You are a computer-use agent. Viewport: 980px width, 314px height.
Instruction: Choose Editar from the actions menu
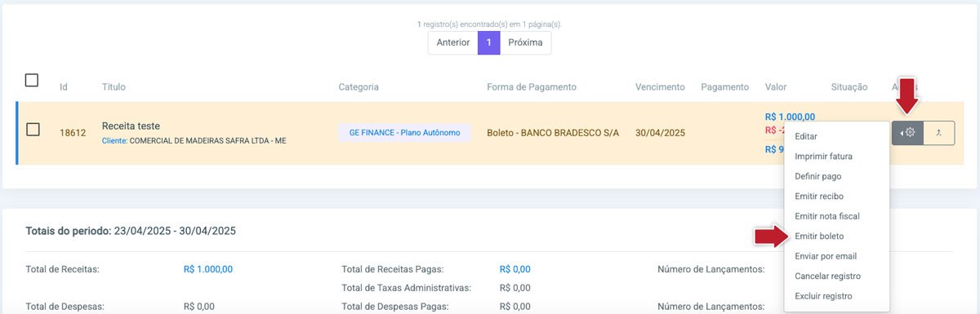point(806,136)
